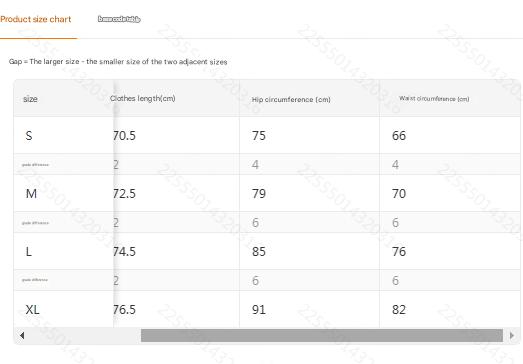Switch to the base code table tab

[119, 19]
